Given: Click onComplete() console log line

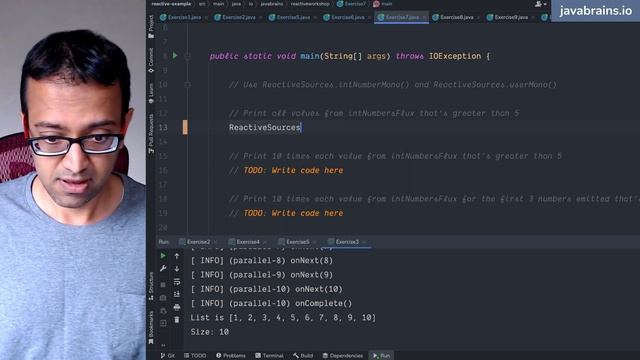Looking at the screenshot, I should pos(271,303).
